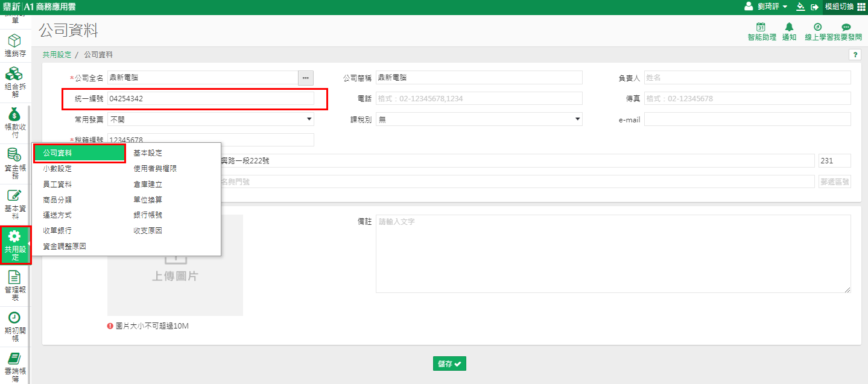Select 銀行帳號 in the flyout menu

click(x=148, y=215)
